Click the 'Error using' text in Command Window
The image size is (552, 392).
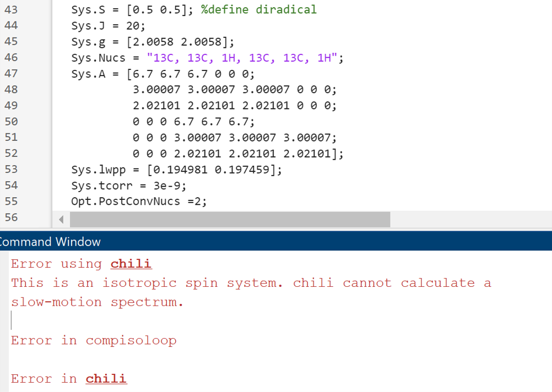click(x=56, y=264)
